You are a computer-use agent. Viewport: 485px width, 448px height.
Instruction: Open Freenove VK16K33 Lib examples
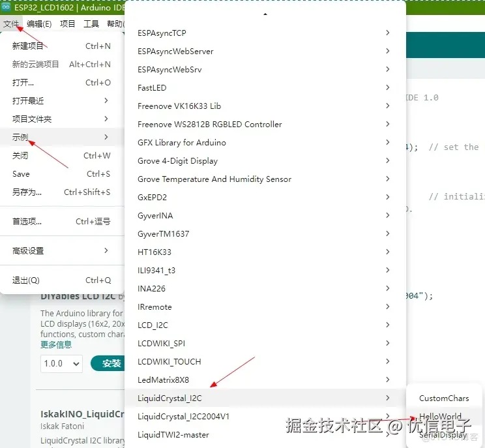[265, 106]
